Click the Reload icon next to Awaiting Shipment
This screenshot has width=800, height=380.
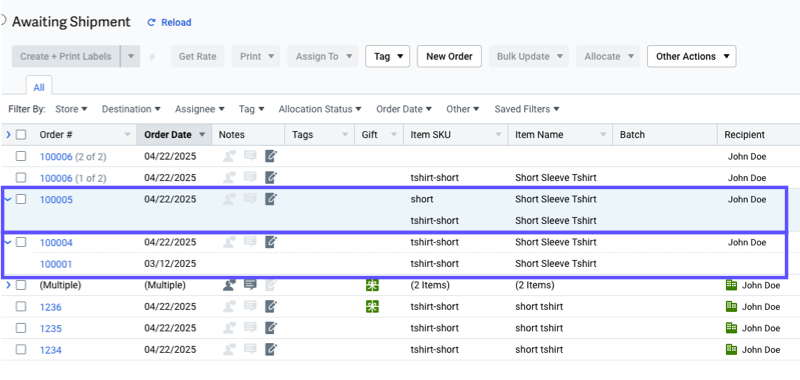[151, 22]
